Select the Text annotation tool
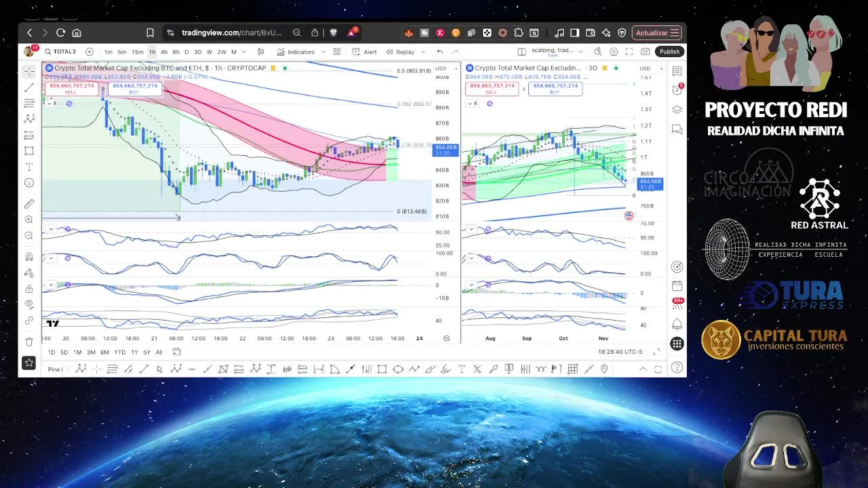 [x=29, y=167]
